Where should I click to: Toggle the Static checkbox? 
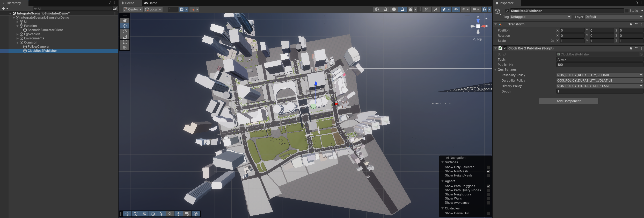pos(626,11)
